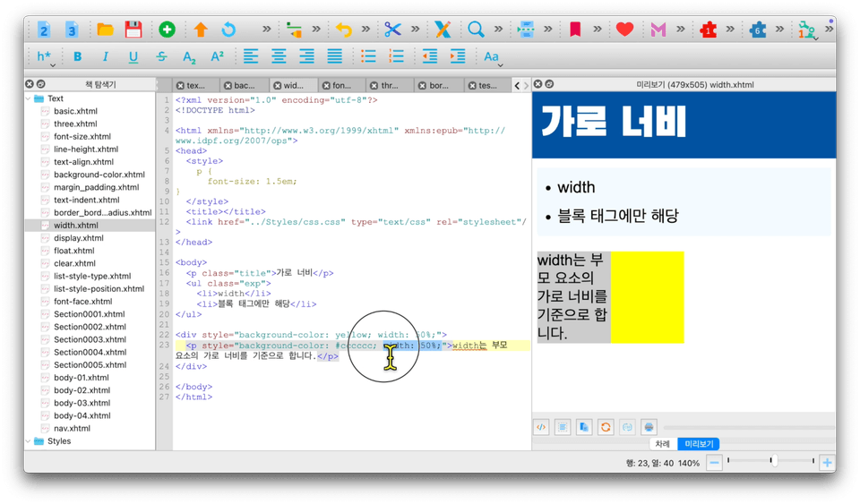
Task: Open the preview inspector code icon
Action: click(x=541, y=427)
